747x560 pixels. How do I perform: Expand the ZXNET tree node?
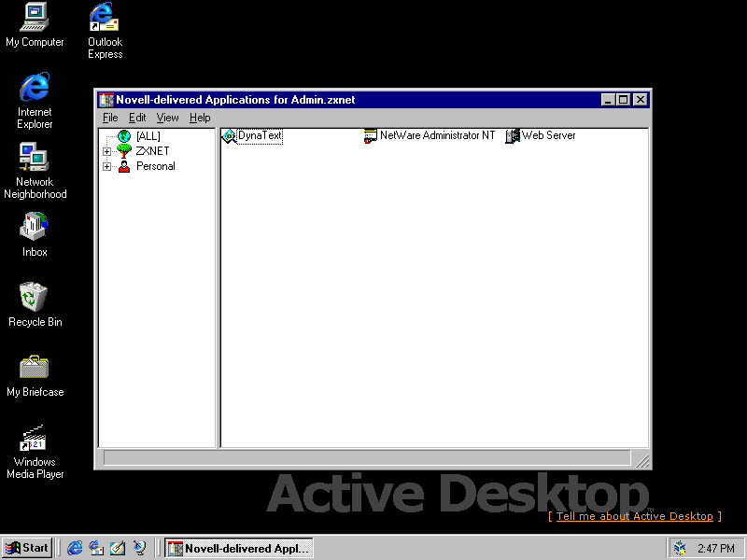[106, 151]
